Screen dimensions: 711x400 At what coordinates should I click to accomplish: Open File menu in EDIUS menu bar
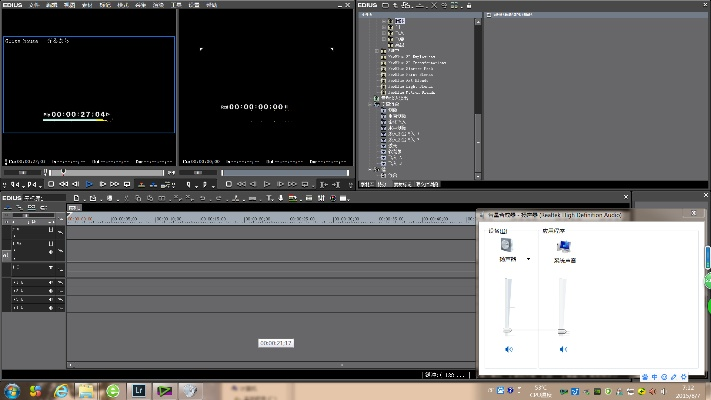click(x=34, y=5)
